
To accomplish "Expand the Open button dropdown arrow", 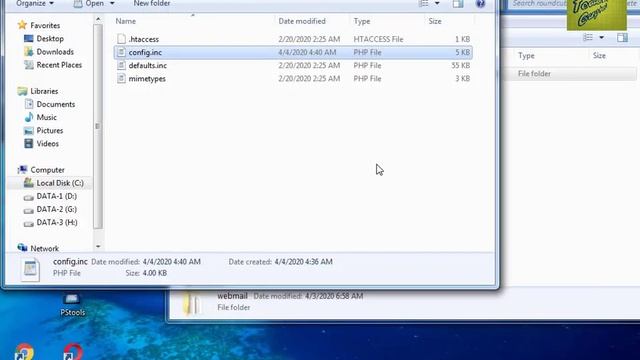I will 112,4.
